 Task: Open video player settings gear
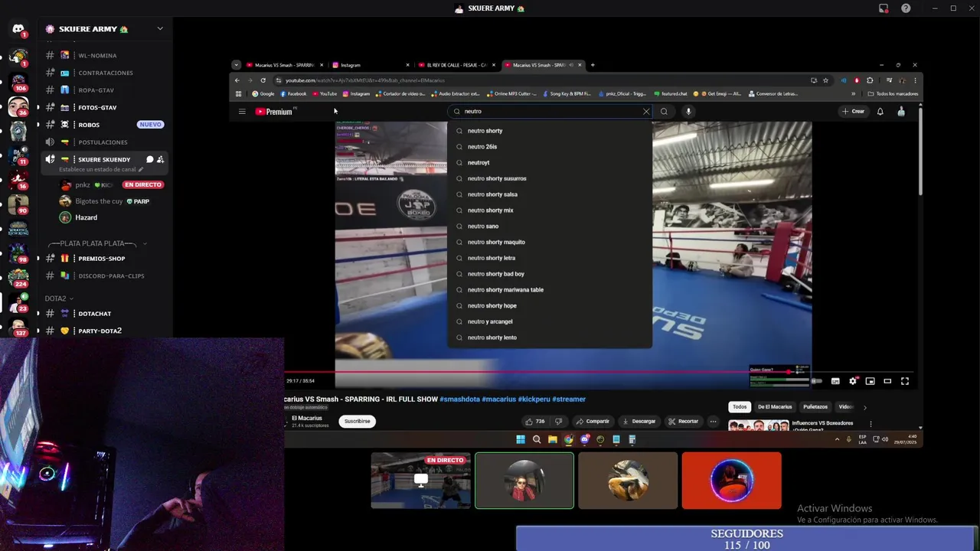[x=853, y=381]
